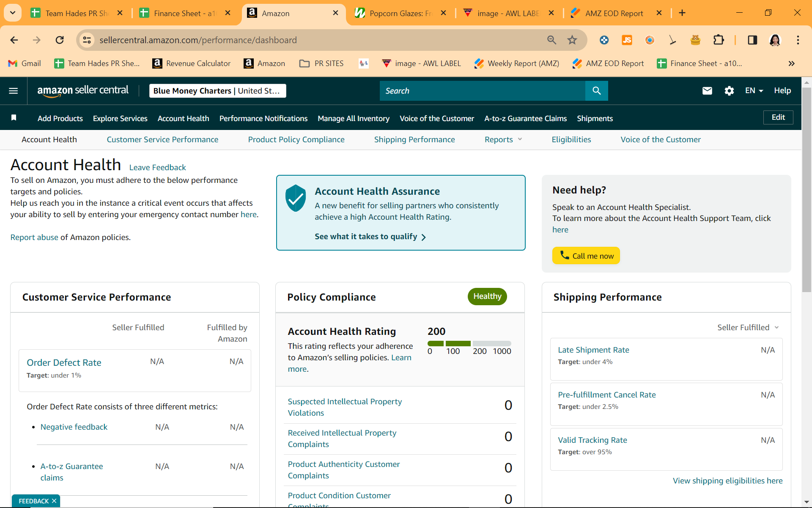Image resolution: width=812 pixels, height=508 pixels.
Task: Open the Seller Central hamburger menu
Action: pyautogui.click(x=14, y=91)
